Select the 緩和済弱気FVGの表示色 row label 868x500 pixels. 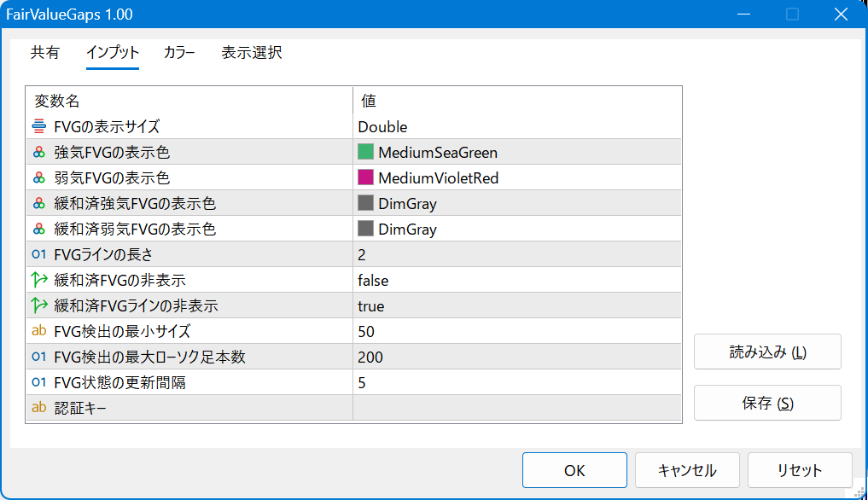click(x=135, y=229)
